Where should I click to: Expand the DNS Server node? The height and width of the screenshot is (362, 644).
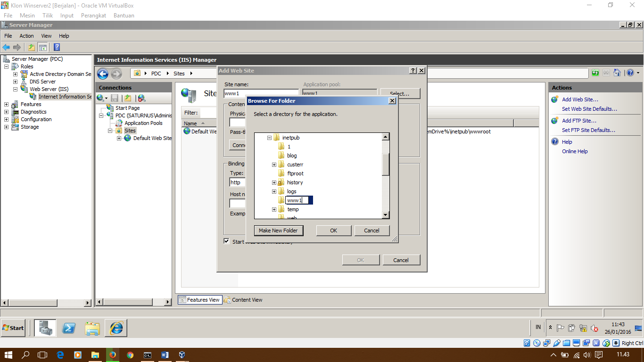[x=15, y=82]
